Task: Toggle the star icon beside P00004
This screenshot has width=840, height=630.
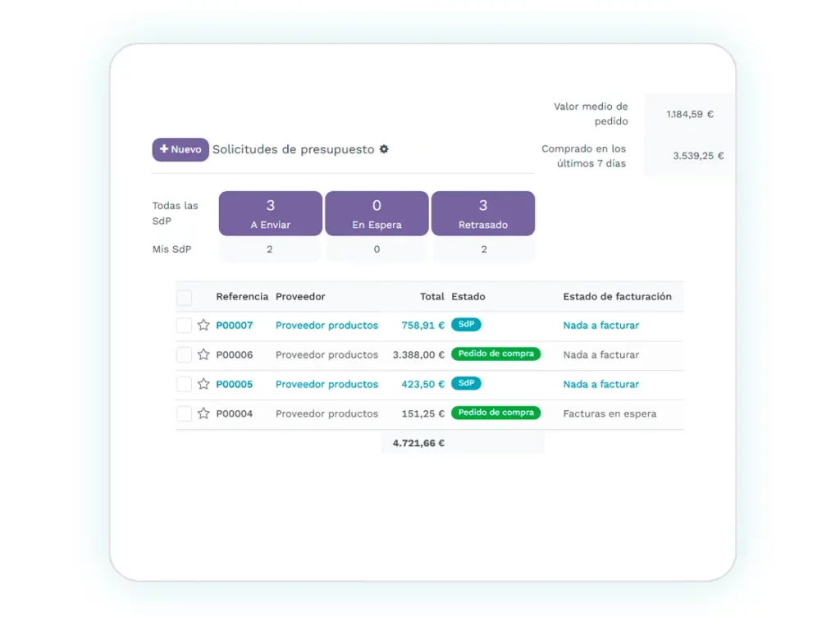Action: [x=203, y=413]
